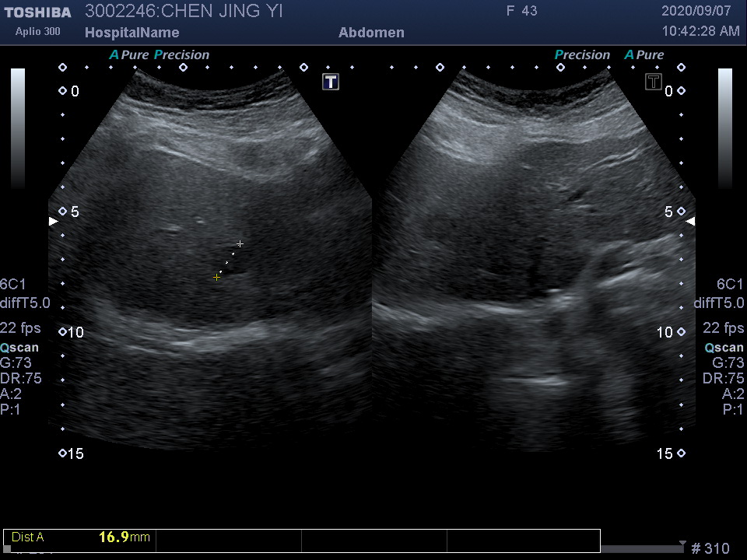Click right depth scale 5 marker
This screenshot has width=747, height=560.
675,212
